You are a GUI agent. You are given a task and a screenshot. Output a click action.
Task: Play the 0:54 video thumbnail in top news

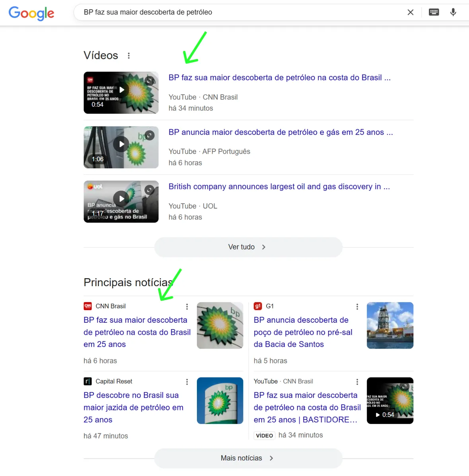click(x=390, y=401)
